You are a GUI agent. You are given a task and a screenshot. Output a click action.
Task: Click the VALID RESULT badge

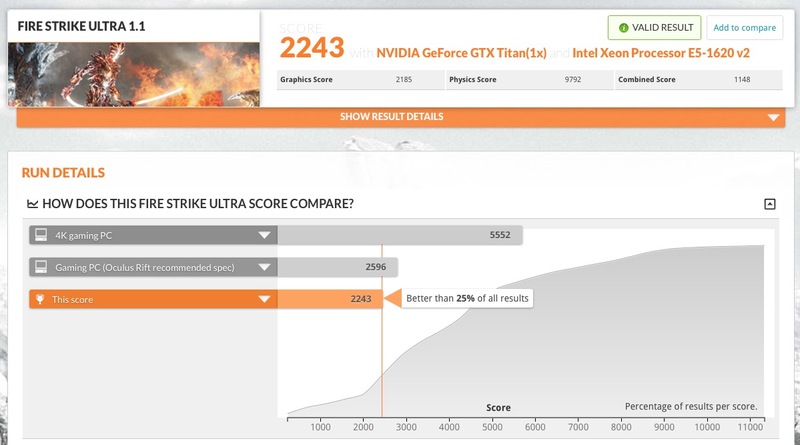pos(654,28)
